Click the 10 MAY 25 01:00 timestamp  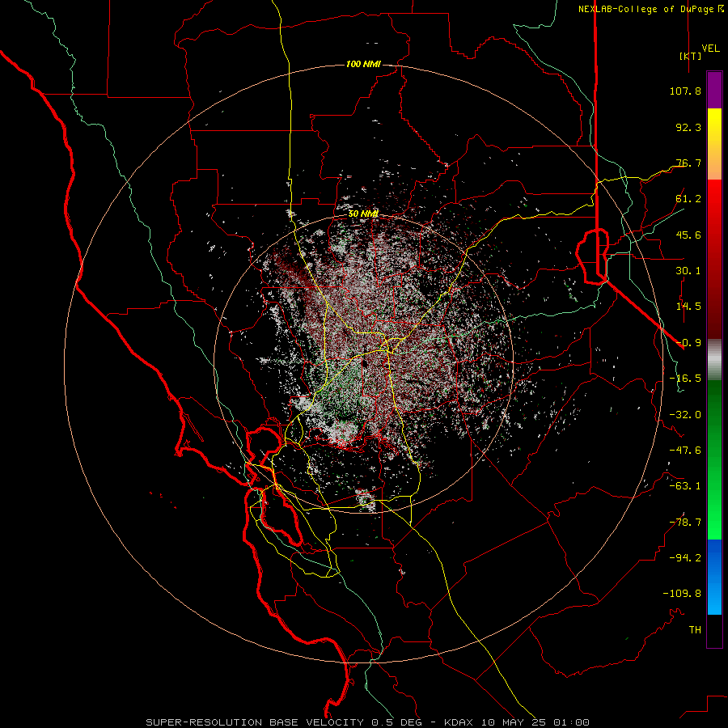pyautogui.click(x=535, y=722)
